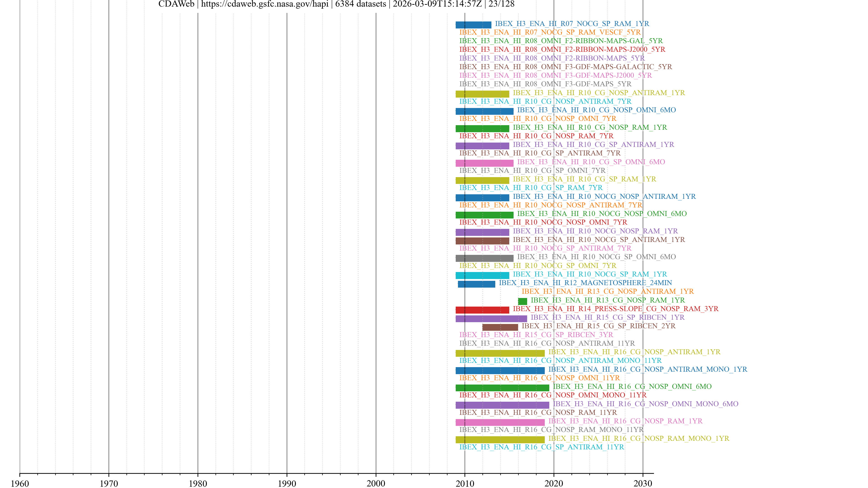Click the brown R15_CG_SP_RIBCEN_2YR bar

click(x=500, y=327)
